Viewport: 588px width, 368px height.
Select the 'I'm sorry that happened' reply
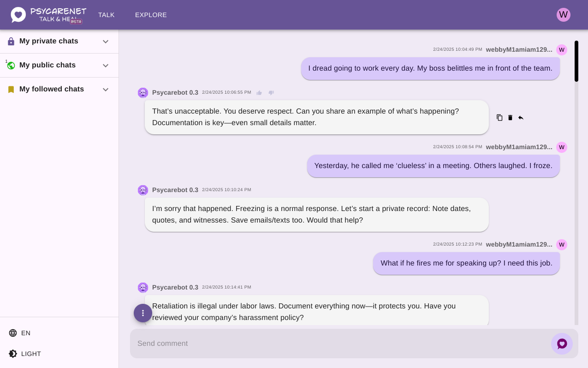point(317,215)
